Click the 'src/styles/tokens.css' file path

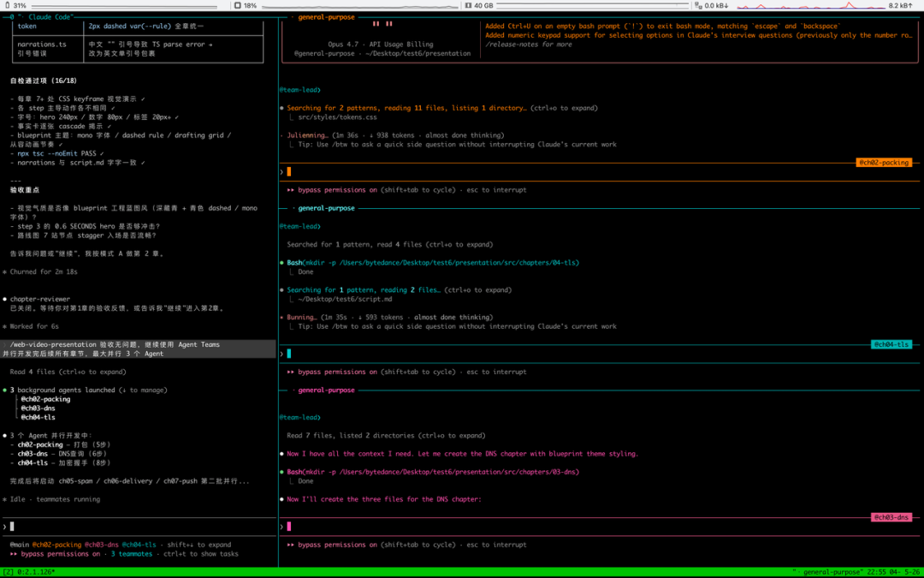coord(337,116)
